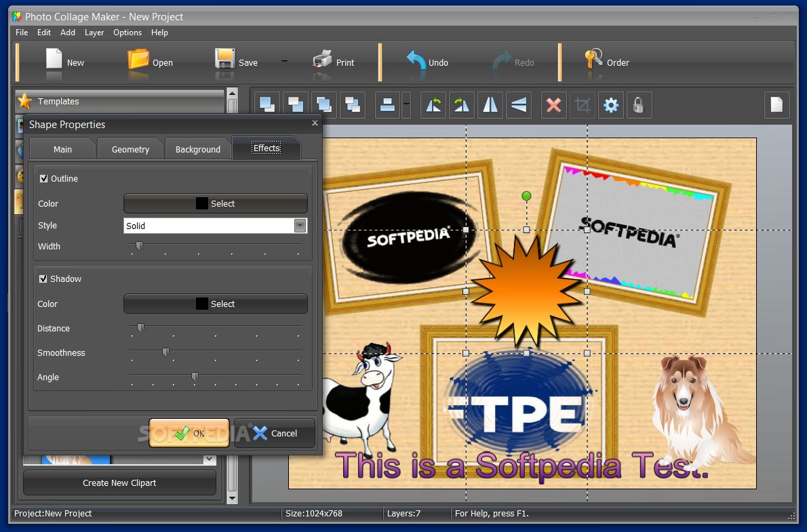Open the Order keys icon
Image resolution: width=807 pixels, height=532 pixels.
(x=593, y=59)
